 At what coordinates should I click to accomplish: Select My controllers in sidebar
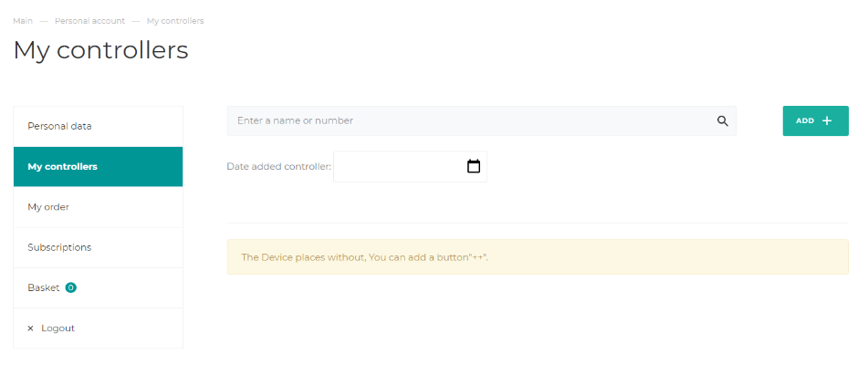pos(98,166)
